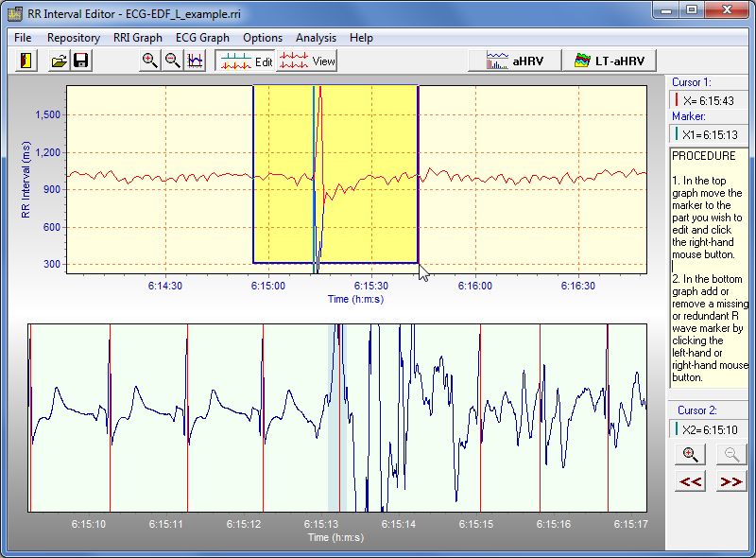Expand the RRI Graph menu
Viewport: 756px width, 558px height.
pyautogui.click(x=137, y=38)
